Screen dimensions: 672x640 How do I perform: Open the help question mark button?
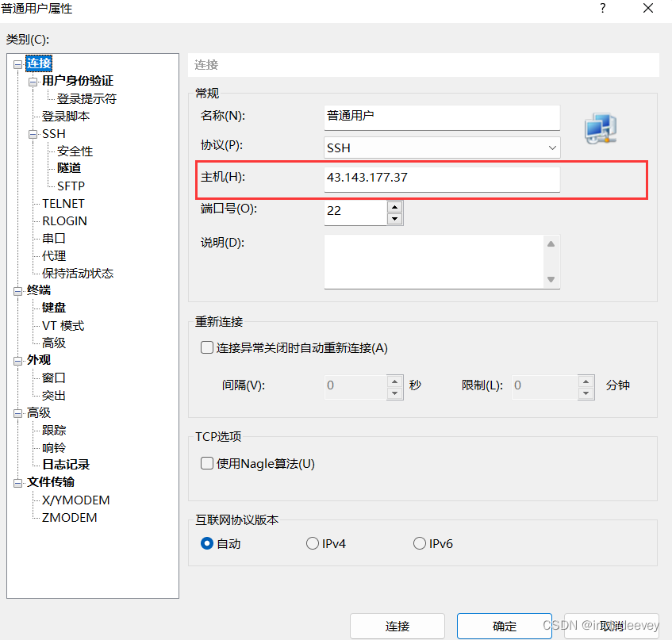602,8
